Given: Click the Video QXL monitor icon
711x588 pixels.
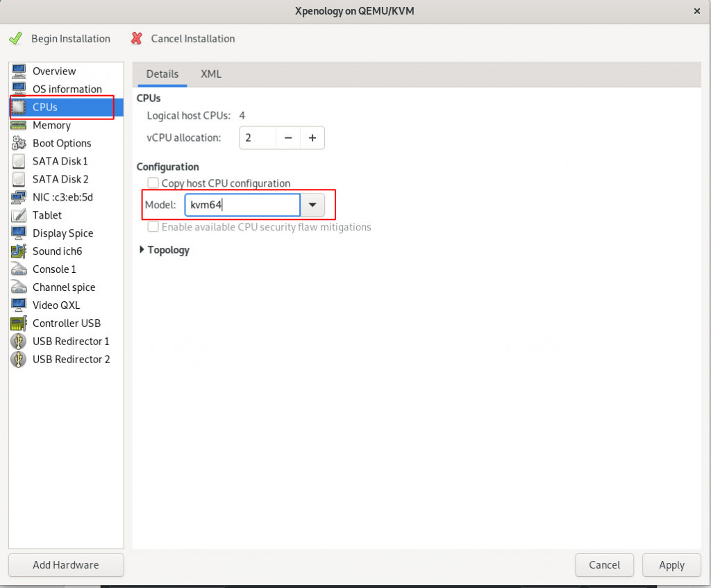Looking at the screenshot, I should pos(19,305).
